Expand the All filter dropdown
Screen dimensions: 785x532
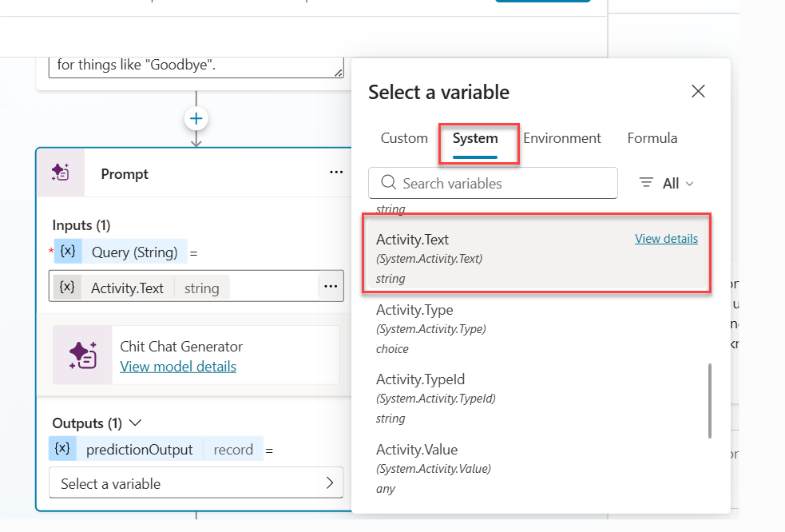pos(668,183)
